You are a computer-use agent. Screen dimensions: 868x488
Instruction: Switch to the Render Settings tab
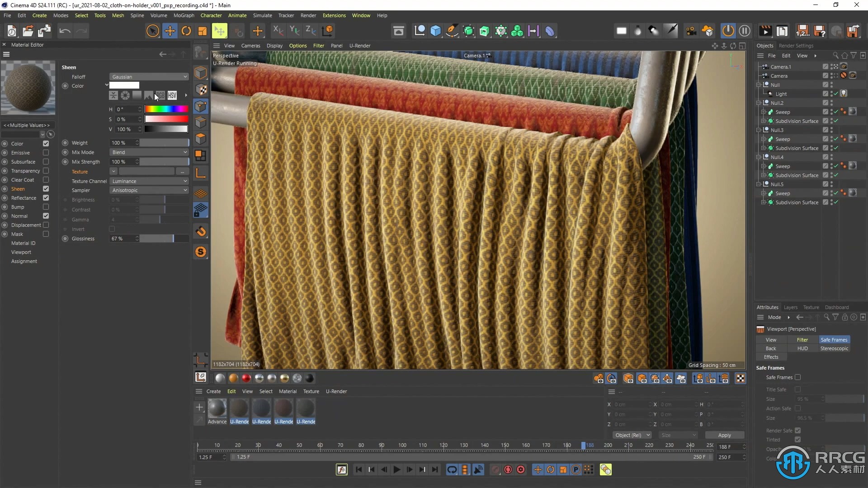[x=796, y=46]
